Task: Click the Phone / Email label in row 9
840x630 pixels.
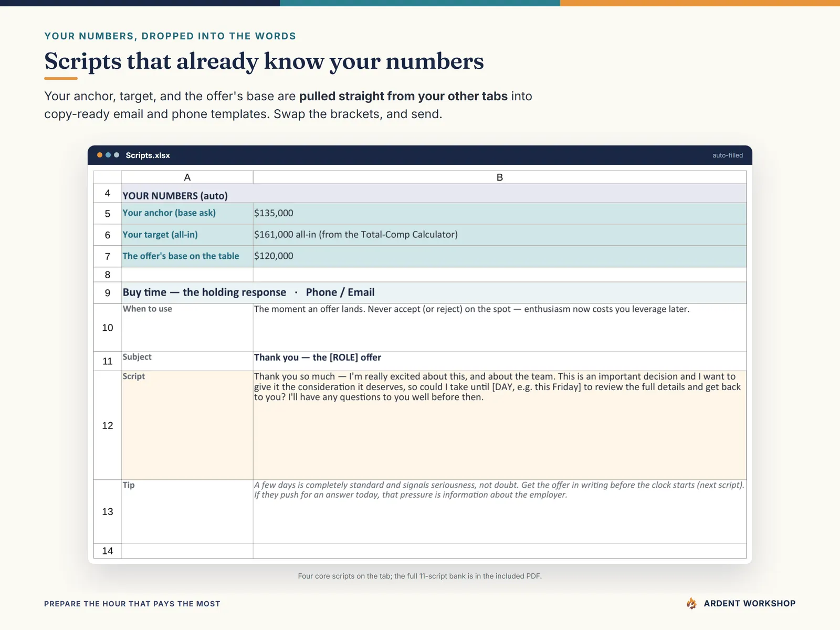Action: pyautogui.click(x=340, y=292)
